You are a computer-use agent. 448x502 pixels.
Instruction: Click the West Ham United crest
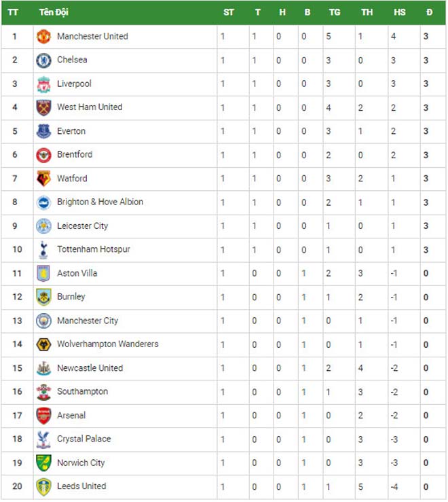(43, 107)
